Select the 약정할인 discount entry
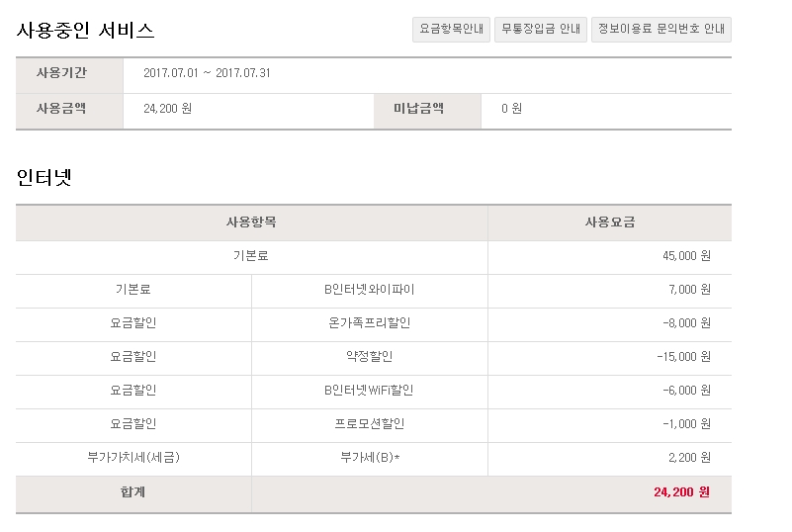Viewport: 792px width, 532px height. coord(369,357)
